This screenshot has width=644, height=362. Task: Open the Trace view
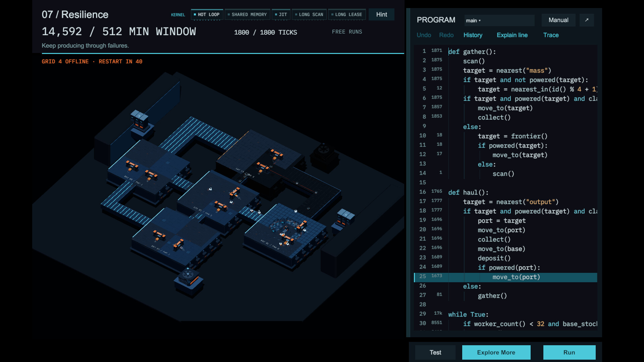551,35
